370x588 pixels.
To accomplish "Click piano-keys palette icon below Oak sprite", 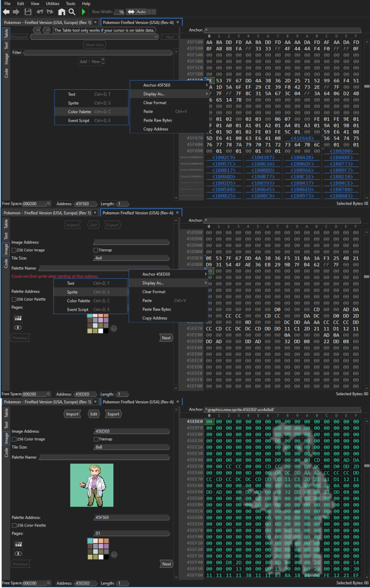I will pos(18,544).
